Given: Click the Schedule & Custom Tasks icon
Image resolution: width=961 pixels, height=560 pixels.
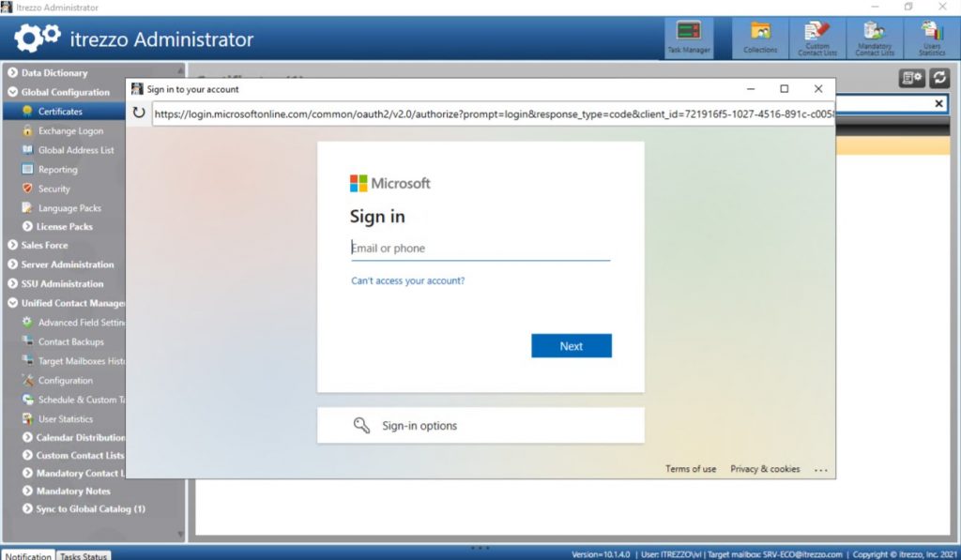Looking at the screenshot, I should point(27,399).
